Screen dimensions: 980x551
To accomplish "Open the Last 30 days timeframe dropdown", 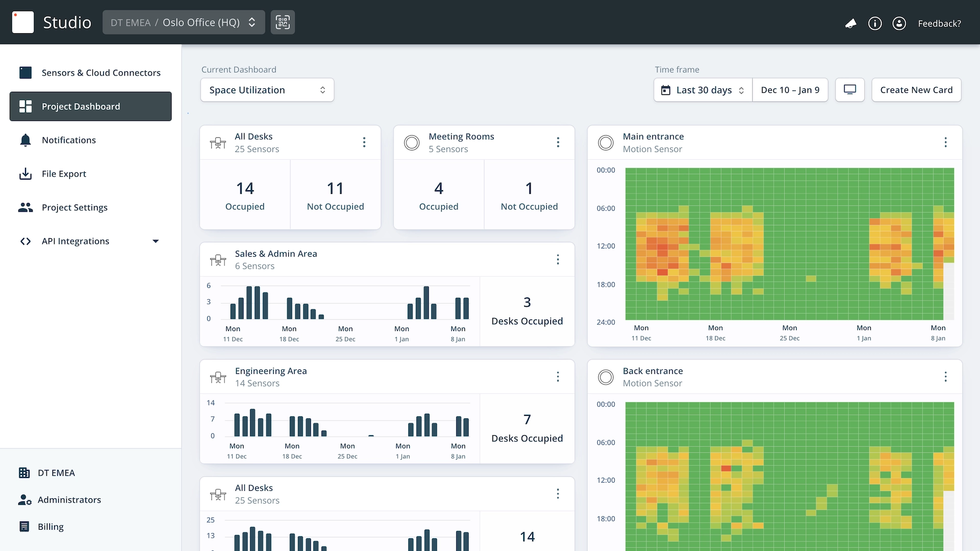I will (703, 90).
